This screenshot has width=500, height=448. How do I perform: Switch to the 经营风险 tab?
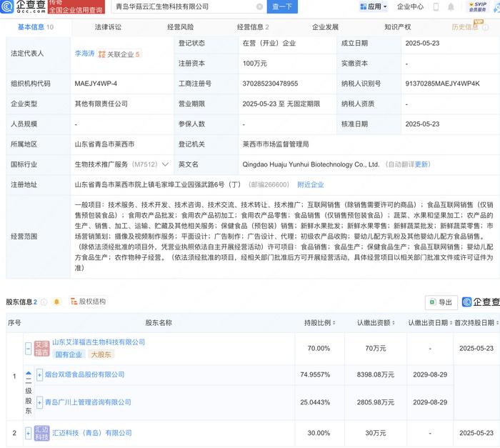click(x=181, y=27)
